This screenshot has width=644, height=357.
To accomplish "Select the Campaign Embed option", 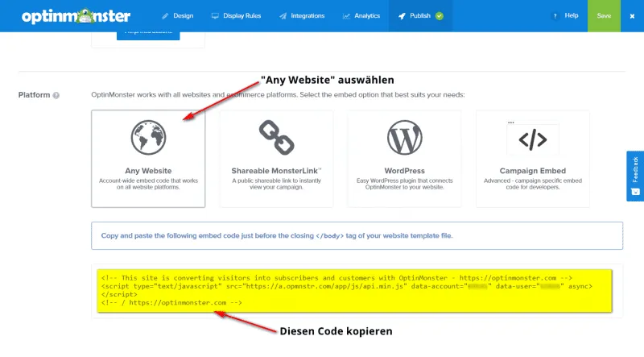I will click(533, 159).
